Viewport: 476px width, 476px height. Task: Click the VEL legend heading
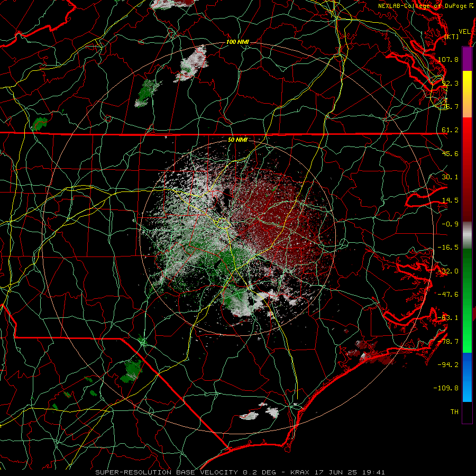click(x=464, y=32)
